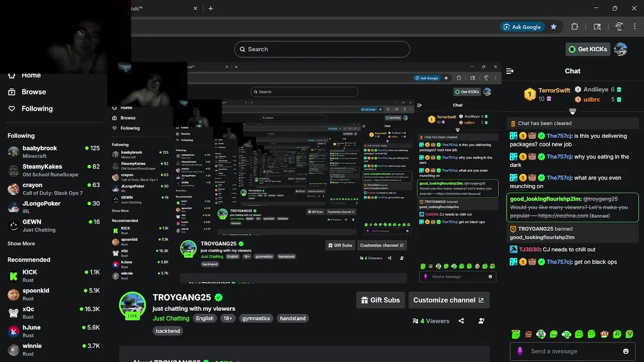Open the Just Chatting category link
The image size is (644, 362).
tap(171, 318)
